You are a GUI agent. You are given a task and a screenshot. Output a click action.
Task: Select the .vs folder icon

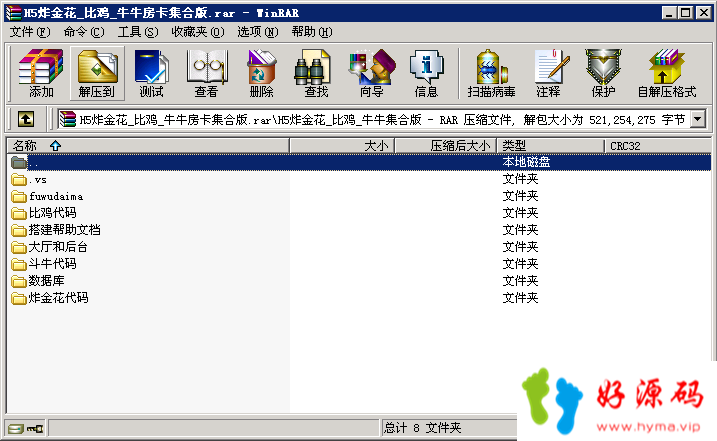click(x=19, y=179)
